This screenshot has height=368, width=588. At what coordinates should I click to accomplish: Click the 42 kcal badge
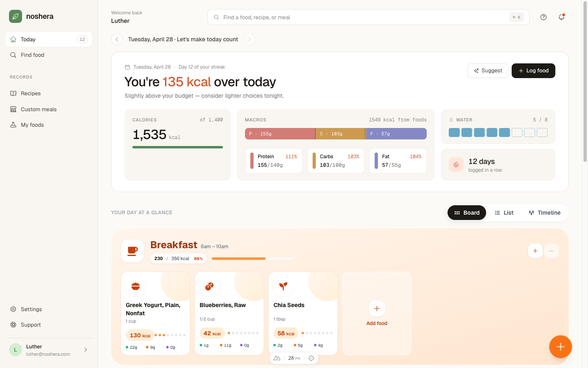(x=212, y=333)
